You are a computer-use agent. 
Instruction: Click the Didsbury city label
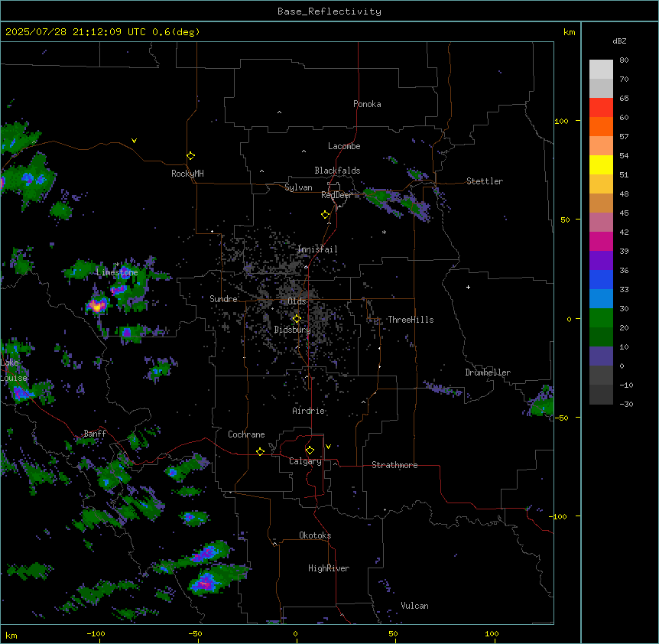[x=293, y=330]
